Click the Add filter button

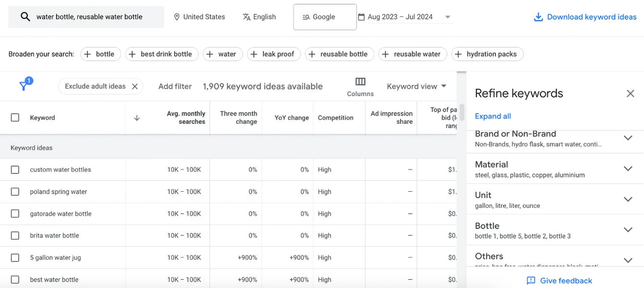pos(175,86)
